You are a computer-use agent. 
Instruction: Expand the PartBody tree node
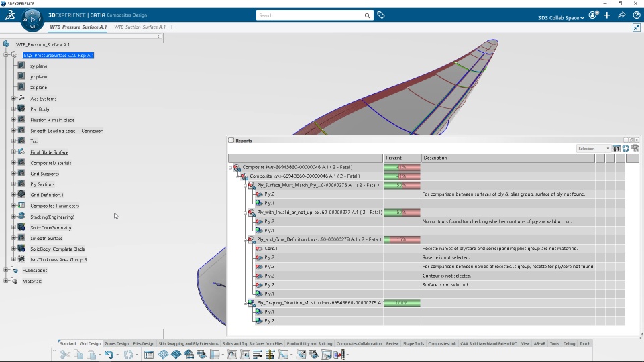14,109
